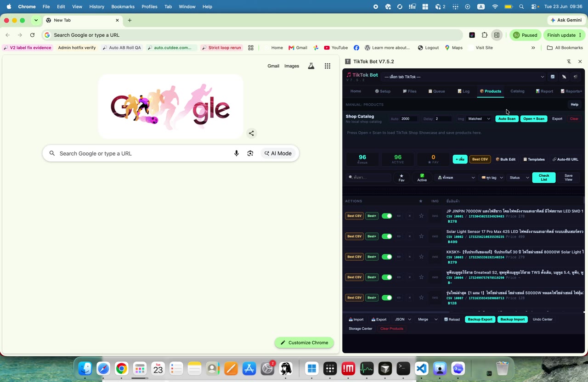Click the Google search box on New Tab
Viewport: 588px width, 382px height.
[171, 153]
